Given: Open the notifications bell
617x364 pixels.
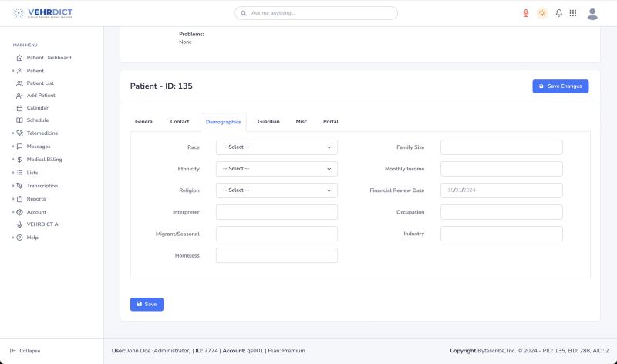Looking at the screenshot, I should pyautogui.click(x=558, y=13).
